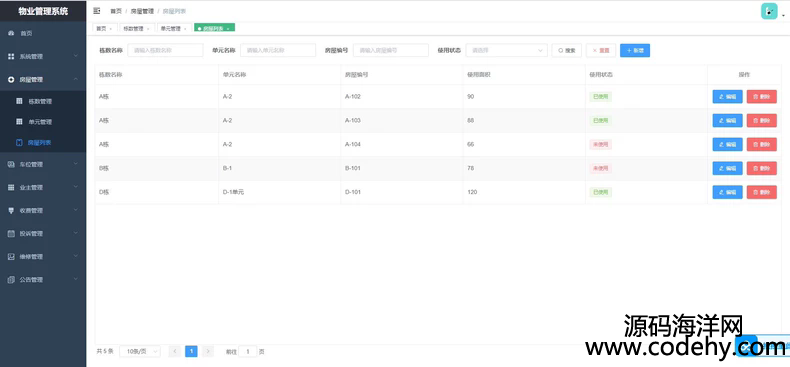Select 房屋列表 in the sidebar
790x367 pixels.
click(x=43, y=143)
